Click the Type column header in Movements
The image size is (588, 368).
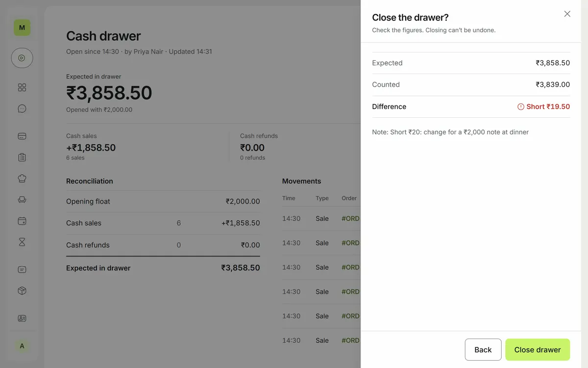coord(322,198)
